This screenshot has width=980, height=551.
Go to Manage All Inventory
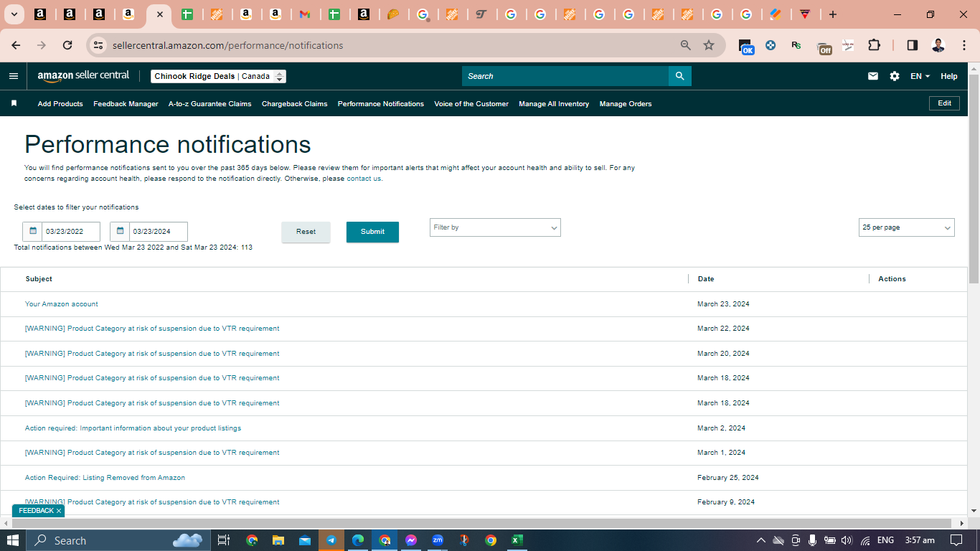tap(554, 104)
